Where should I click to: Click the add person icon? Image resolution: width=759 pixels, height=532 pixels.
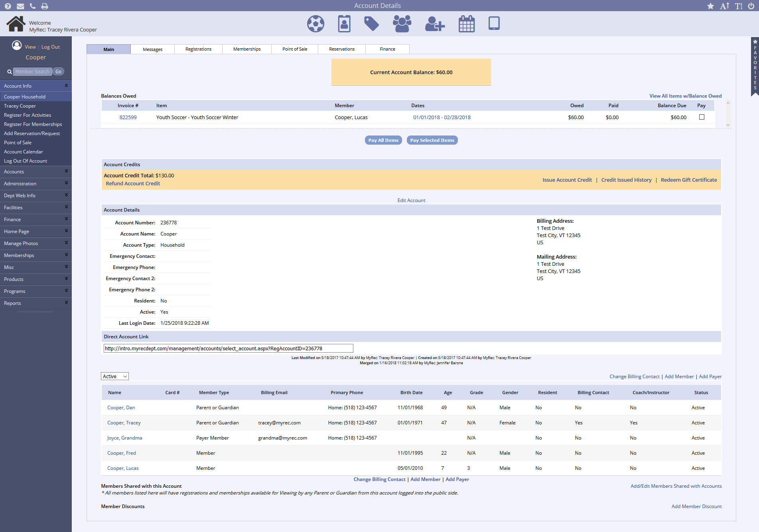[434, 24]
